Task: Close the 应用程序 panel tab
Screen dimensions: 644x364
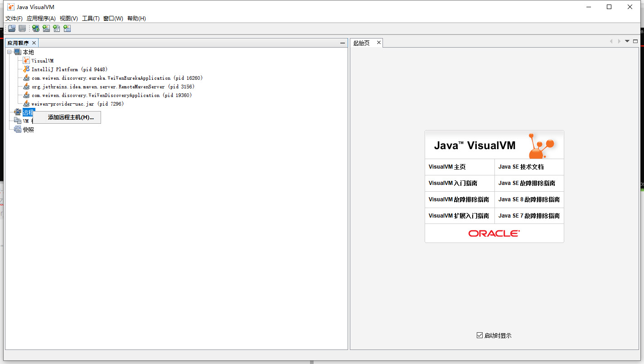Action: 34,43
